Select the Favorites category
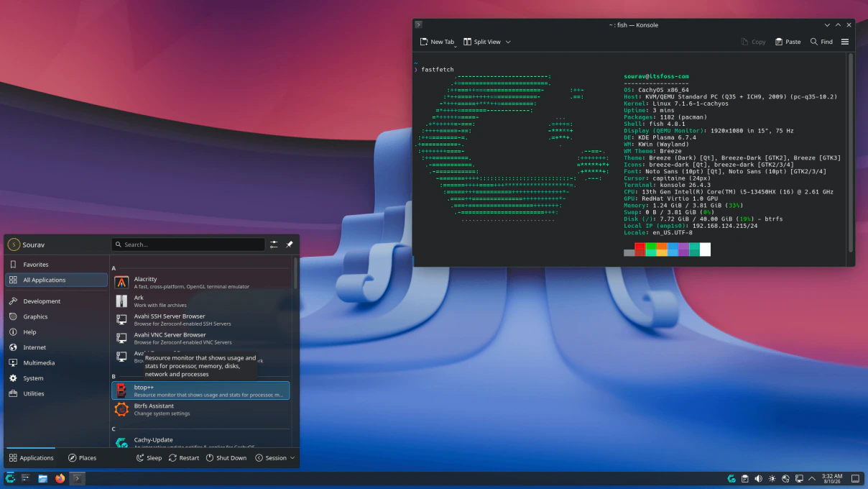 tap(57, 265)
